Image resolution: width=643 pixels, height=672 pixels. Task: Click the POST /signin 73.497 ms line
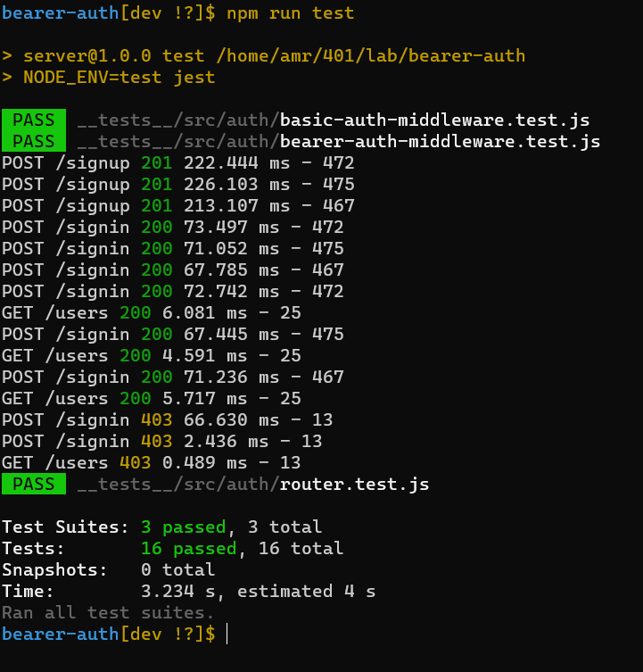click(x=173, y=228)
